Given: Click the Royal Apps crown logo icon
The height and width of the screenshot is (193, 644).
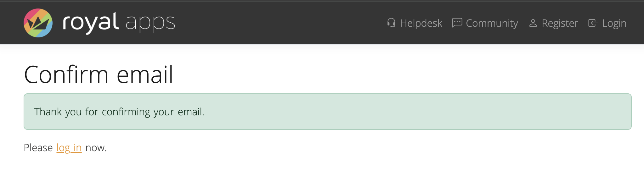Looking at the screenshot, I should pyautogui.click(x=38, y=23).
